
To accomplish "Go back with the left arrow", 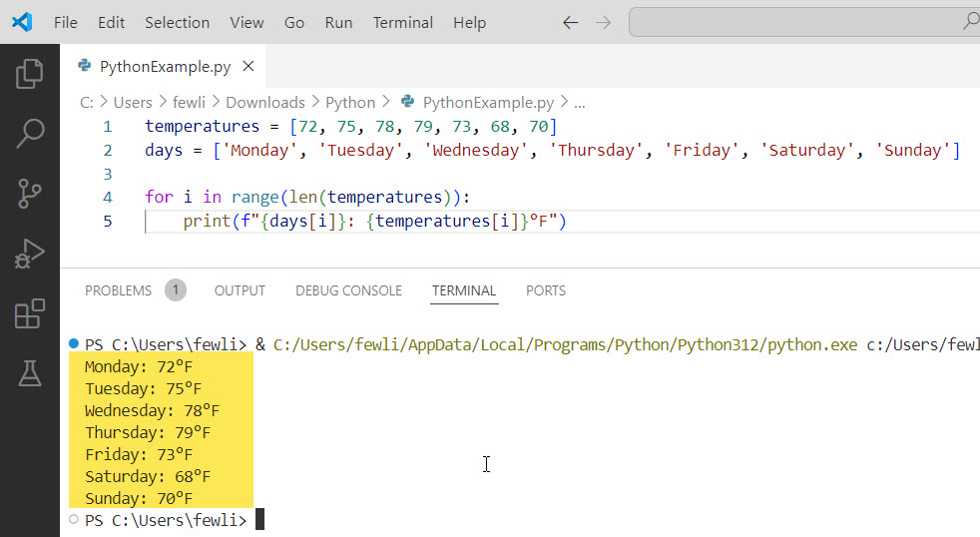I will point(570,23).
